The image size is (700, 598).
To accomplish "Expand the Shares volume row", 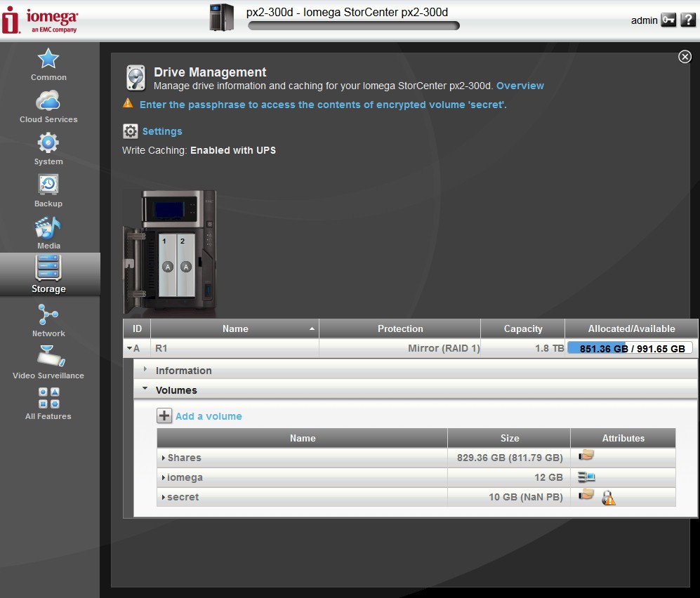I will [164, 458].
